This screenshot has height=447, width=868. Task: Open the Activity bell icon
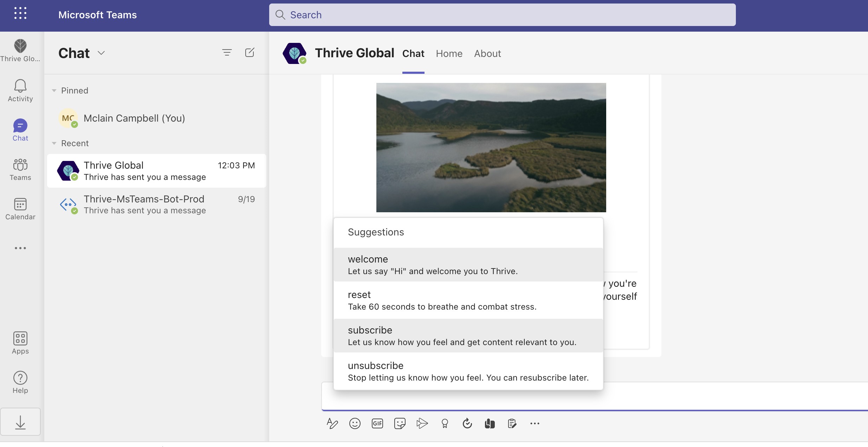click(20, 91)
